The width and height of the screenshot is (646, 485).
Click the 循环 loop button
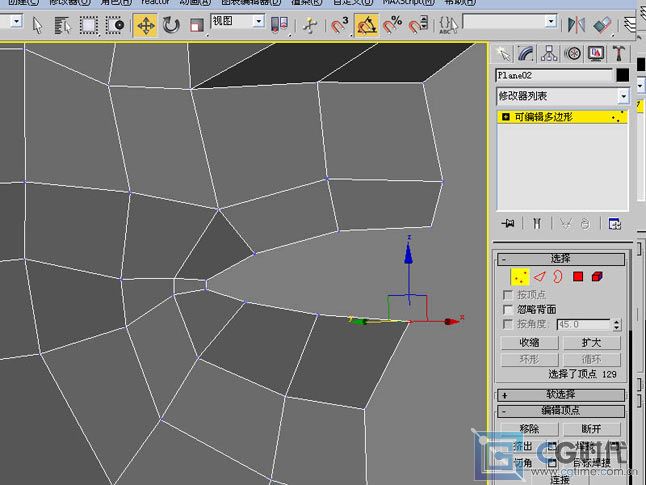[592, 360]
